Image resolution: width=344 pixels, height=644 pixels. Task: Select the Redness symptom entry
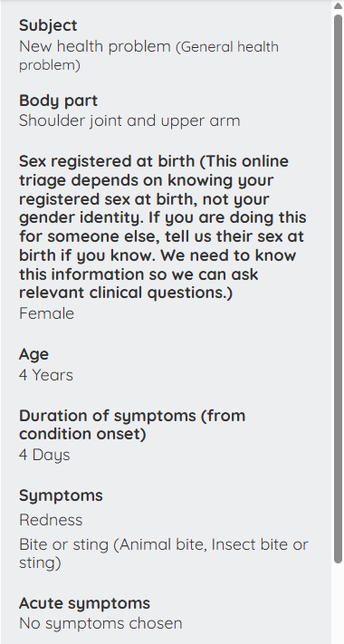[x=51, y=520]
